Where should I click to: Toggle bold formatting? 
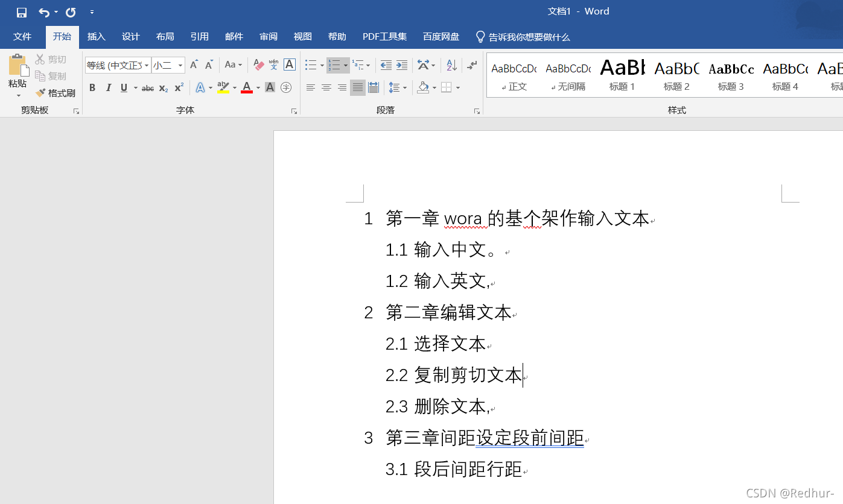click(x=92, y=87)
